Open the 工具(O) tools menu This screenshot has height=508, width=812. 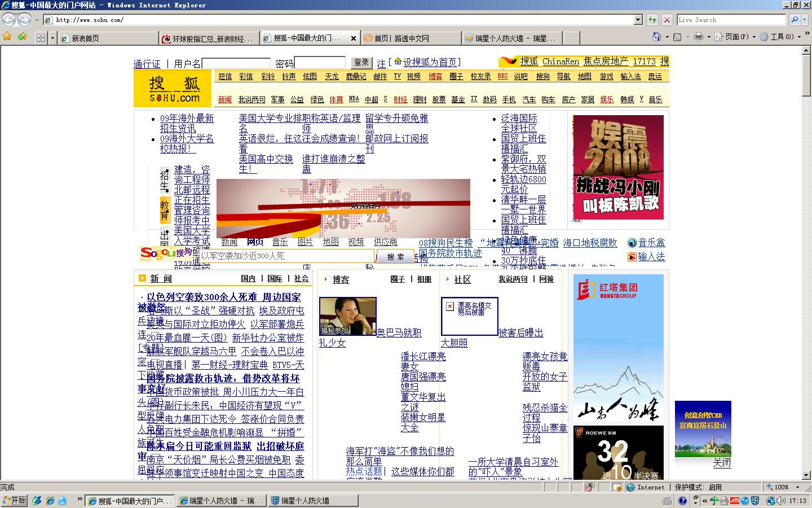[x=779, y=37]
